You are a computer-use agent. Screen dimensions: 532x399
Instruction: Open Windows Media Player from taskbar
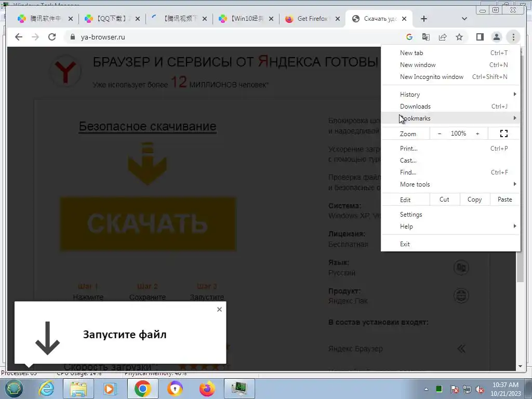(x=110, y=389)
